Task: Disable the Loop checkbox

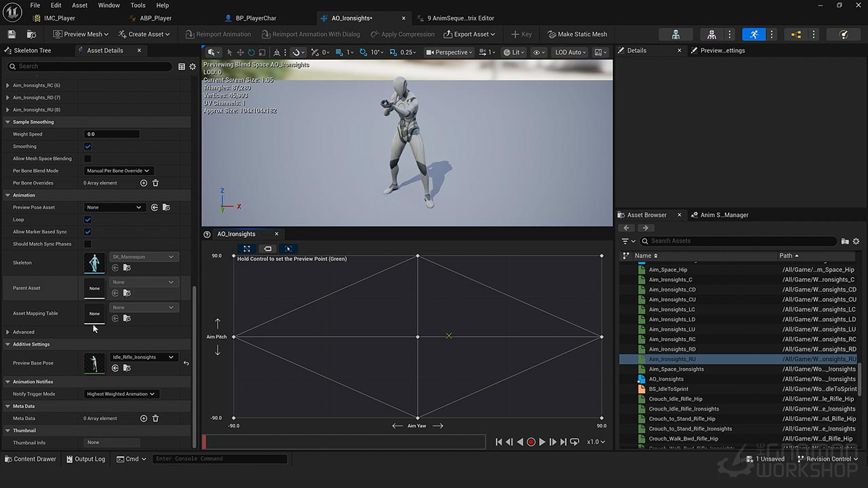Action: coord(87,220)
